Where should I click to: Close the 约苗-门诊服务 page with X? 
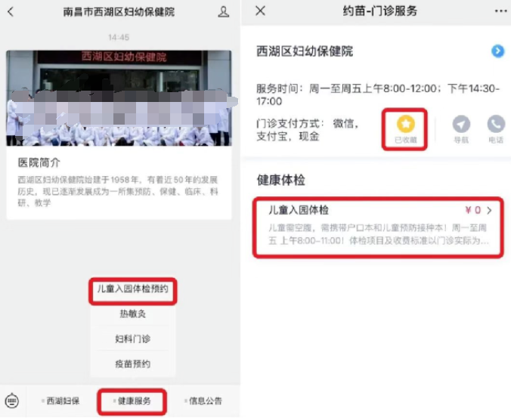point(260,11)
